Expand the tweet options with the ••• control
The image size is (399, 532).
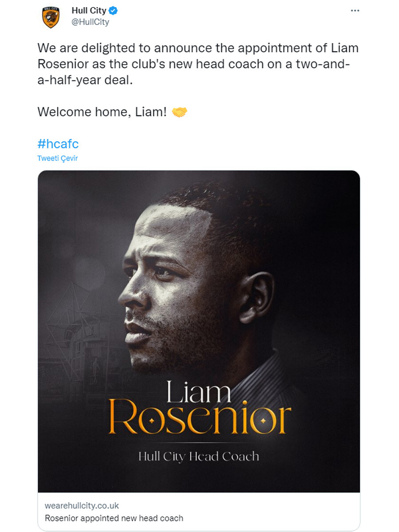355,11
